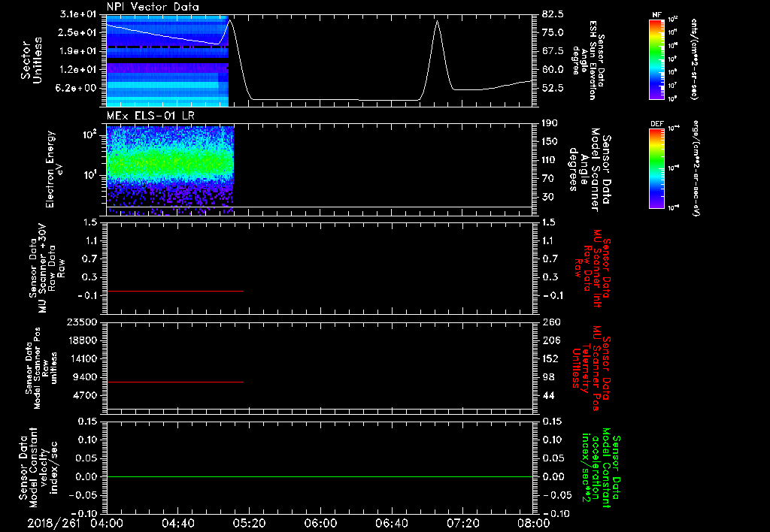
Task: Click the Sun elevation peak near 07:05
Action: coord(437,22)
